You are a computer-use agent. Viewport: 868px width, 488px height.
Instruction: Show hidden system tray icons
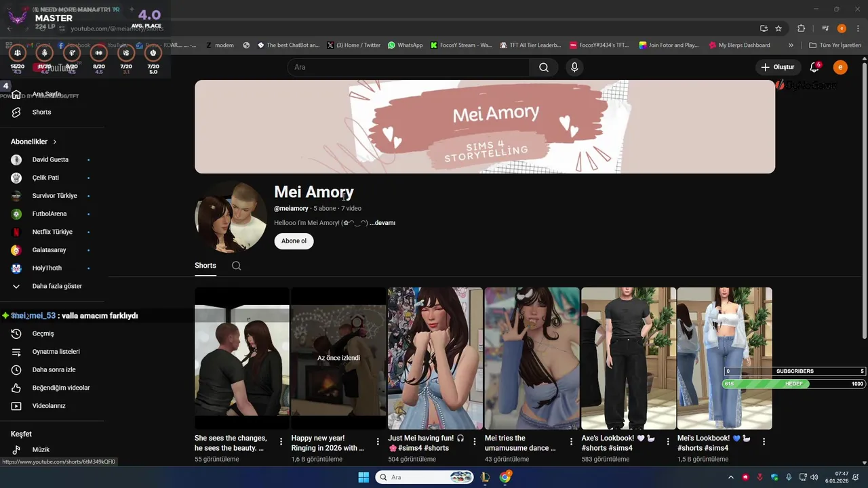[731, 477]
